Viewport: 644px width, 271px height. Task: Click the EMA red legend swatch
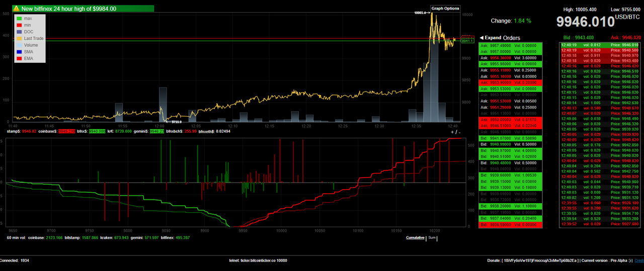point(19,58)
